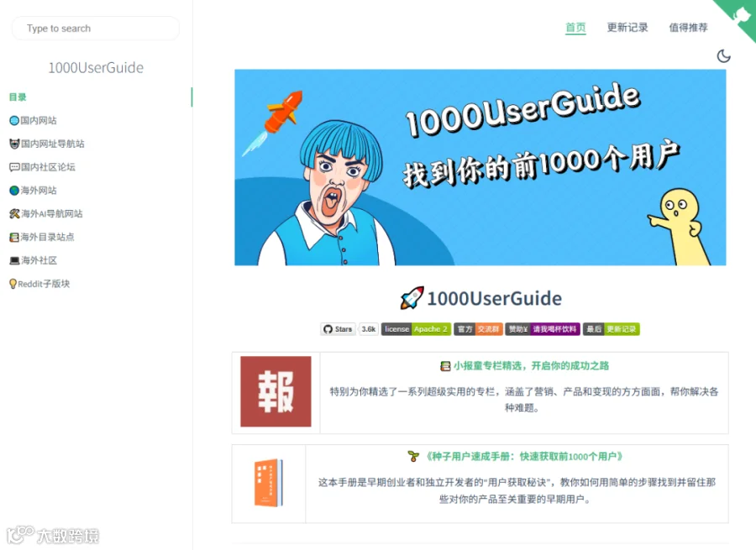Screen dimensions: 756x550
Task: Open the 官方 交流群 badge
Action: pyautogui.click(x=478, y=329)
